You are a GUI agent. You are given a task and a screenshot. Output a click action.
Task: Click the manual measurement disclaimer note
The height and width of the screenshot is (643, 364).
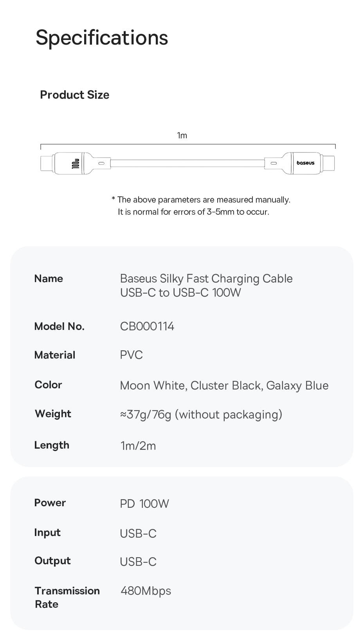tap(201, 206)
